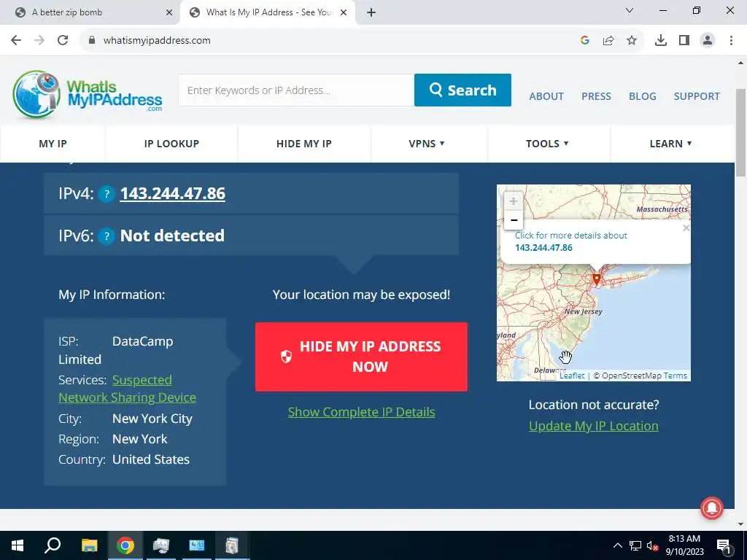747x560 pixels.
Task: Click the browser back arrow
Action: tap(16, 41)
